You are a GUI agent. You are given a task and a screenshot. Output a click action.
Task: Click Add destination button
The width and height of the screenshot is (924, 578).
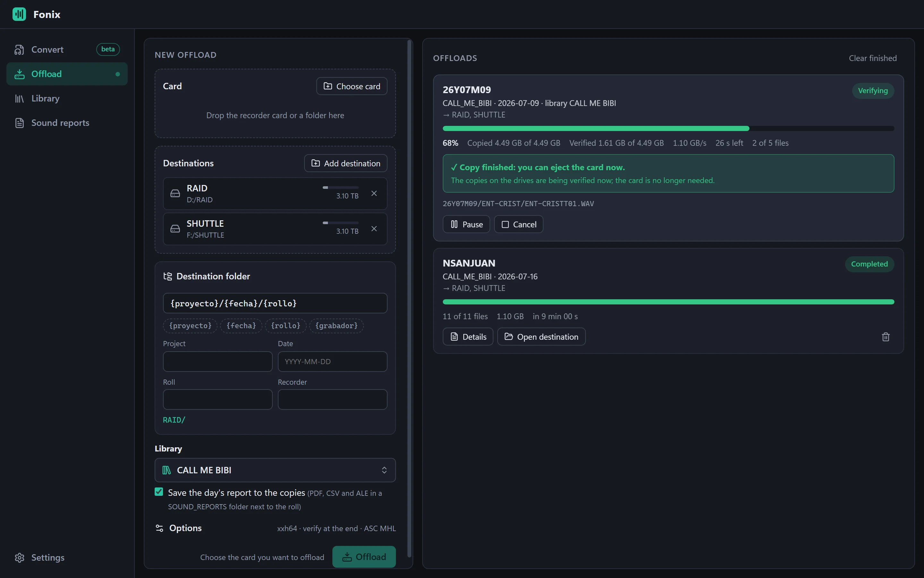[346, 163]
